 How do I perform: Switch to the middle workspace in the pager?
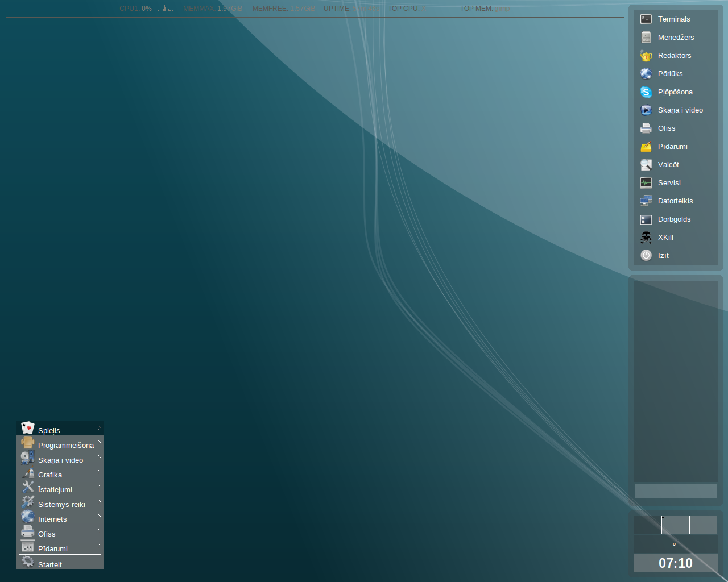(x=676, y=525)
